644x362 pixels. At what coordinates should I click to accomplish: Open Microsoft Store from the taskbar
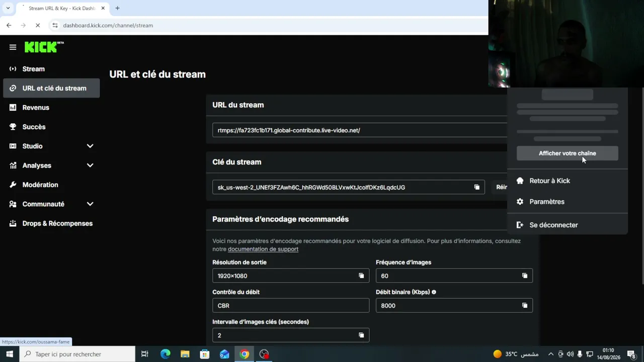pos(204,354)
